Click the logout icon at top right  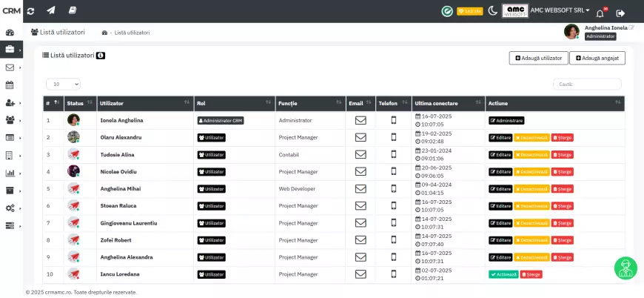(x=620, y=13)
